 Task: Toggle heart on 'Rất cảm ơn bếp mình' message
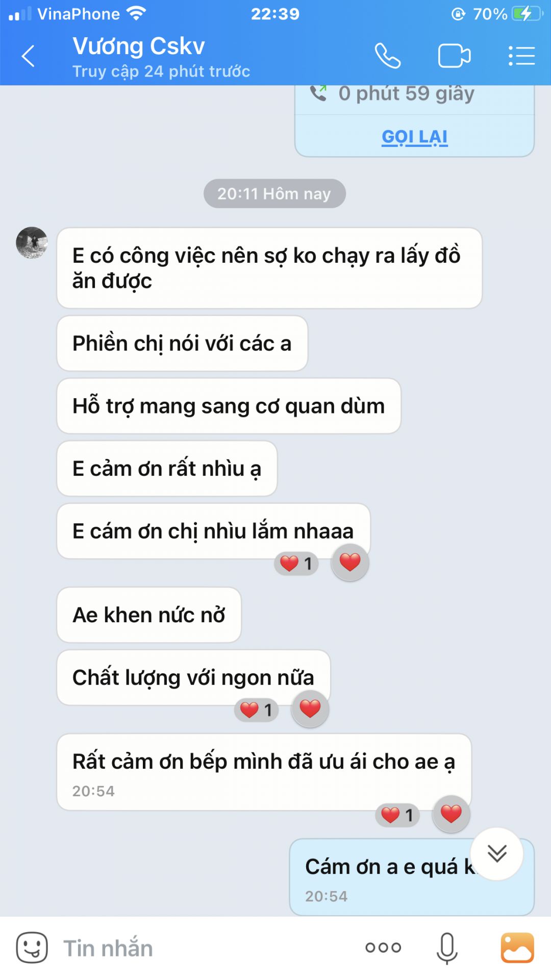point(451,814)
